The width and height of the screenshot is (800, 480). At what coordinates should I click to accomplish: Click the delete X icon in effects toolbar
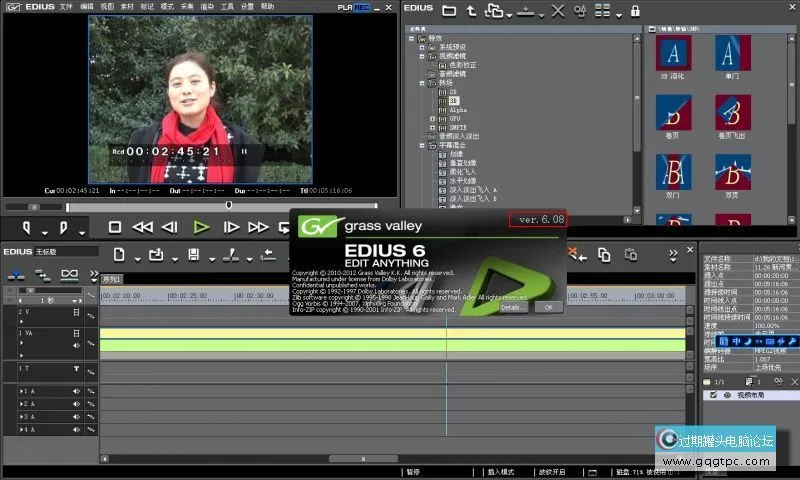point(558,11)
